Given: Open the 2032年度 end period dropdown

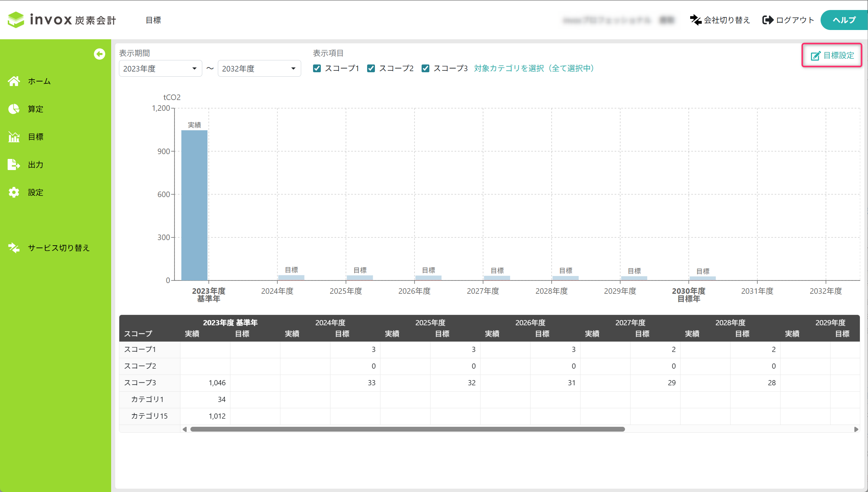Looking at the screenshot, I should 259,69.
